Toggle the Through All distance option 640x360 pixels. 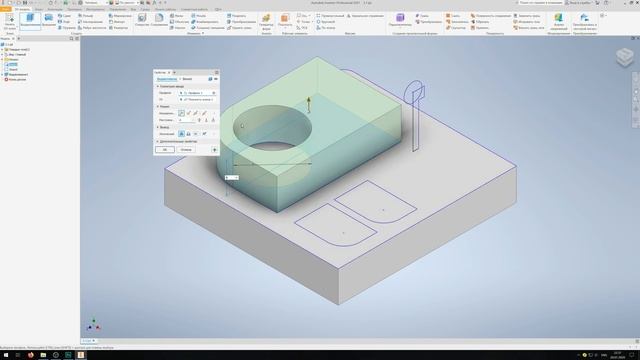click(x=199, y=120)
